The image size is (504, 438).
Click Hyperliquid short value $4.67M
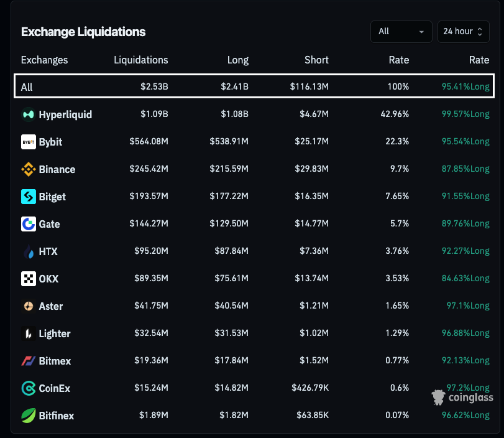coord(314,114)
